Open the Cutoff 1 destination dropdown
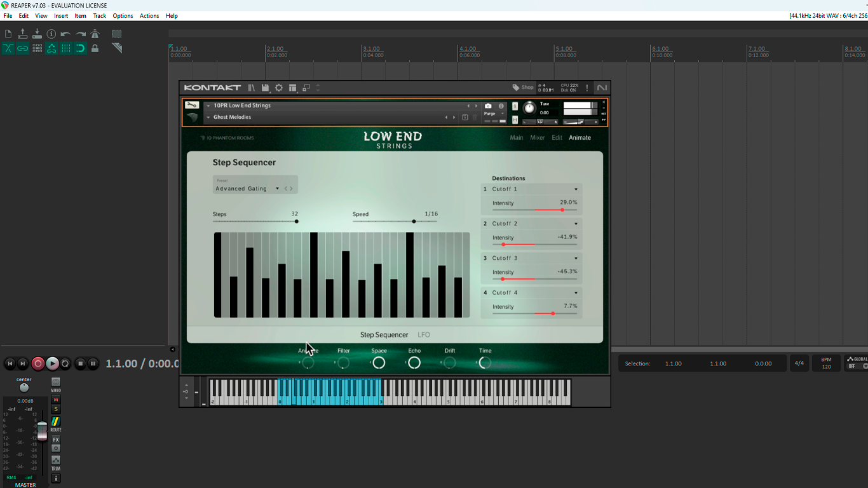The width and height of the screenshot is (868, 488). click(x=531, y=189)
